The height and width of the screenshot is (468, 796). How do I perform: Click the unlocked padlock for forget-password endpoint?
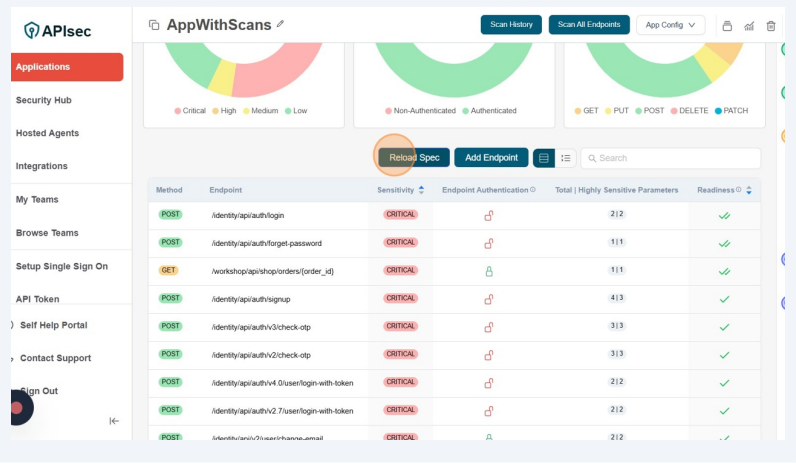click(488, 244)
